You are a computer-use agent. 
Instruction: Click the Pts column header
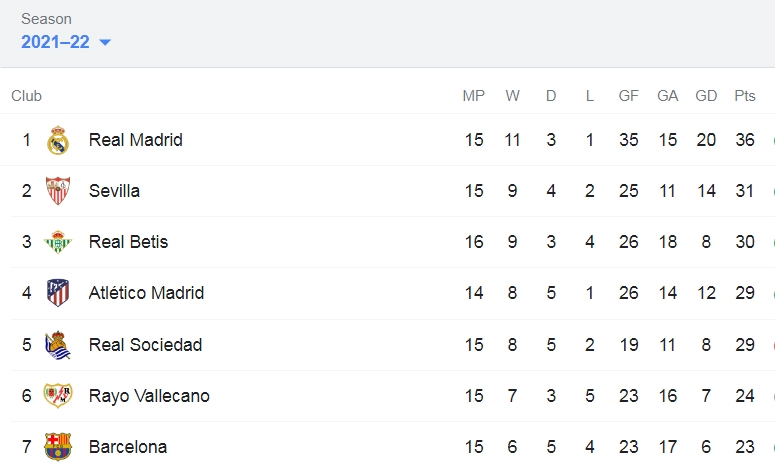pos(745,95)
